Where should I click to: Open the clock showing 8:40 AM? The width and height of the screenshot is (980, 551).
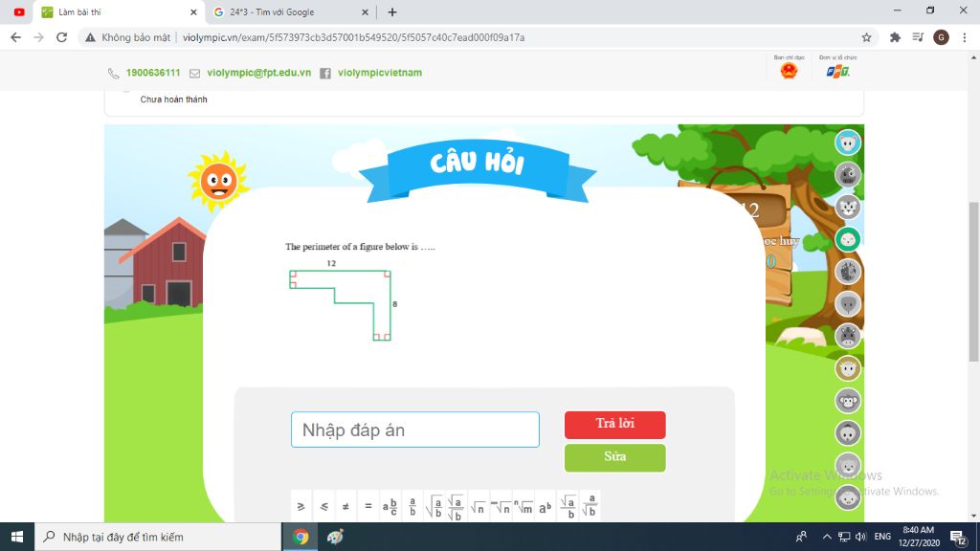(x=919, y=537)
